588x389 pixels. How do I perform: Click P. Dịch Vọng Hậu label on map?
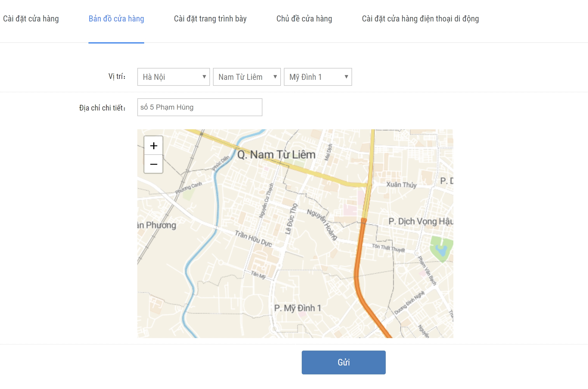420,221
